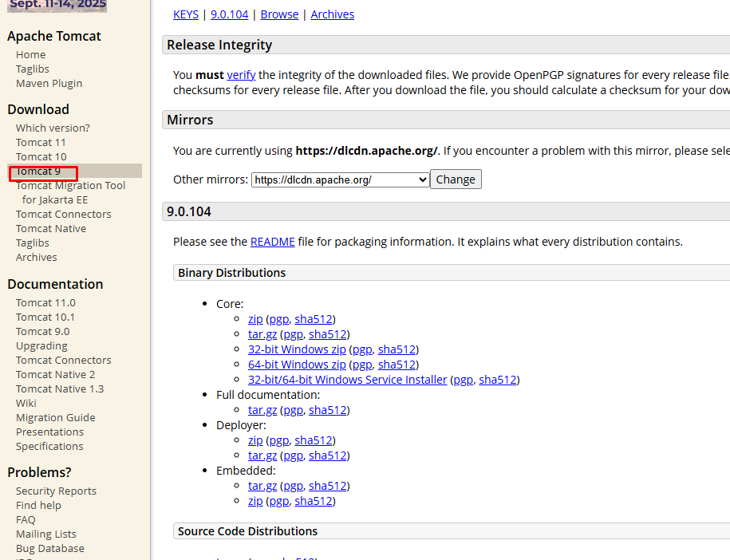Click the Change mirror button
Viewport: 730px width, 560px height.
click(x=456, y=179)
